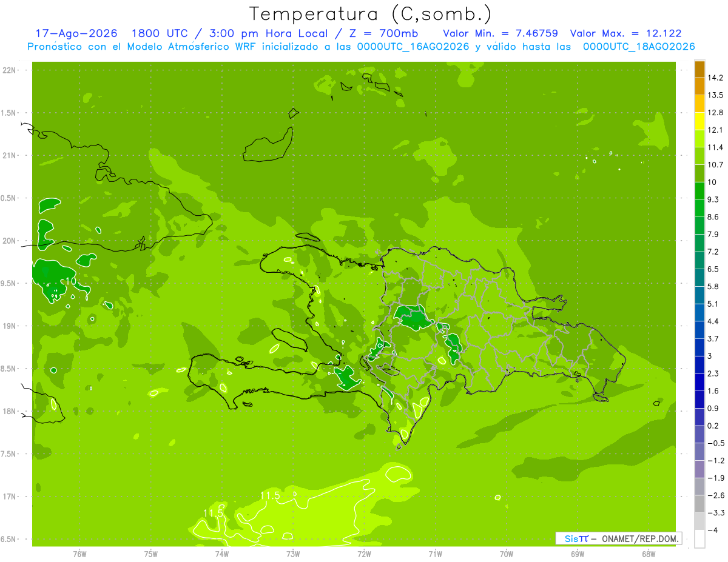This screenshot has width=728, height=562.
Task: Click the '3.7' colorbar label
Action: tap(713, 339)
